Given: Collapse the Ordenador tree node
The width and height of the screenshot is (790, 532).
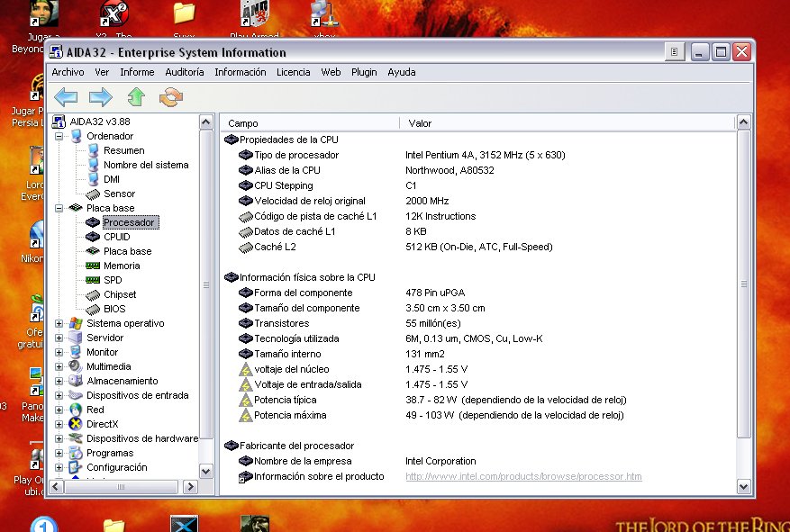Looking at the screenshot, I should [59, 137].
